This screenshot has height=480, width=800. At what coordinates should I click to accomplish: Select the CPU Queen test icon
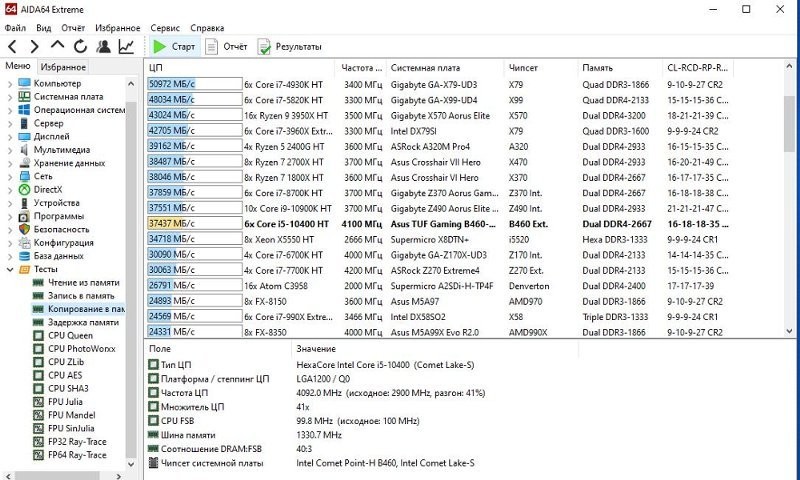pos(38,335)
